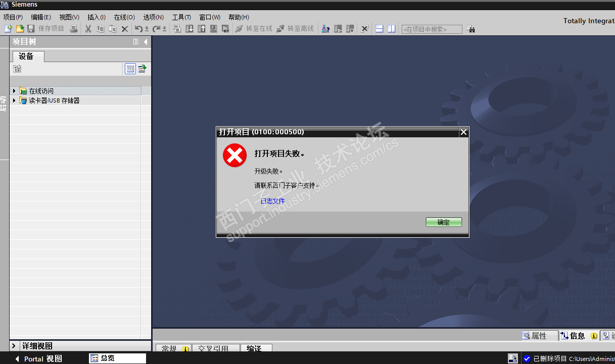The height and width of the screenshot is (364, 615).
Task: Click the project tree column layout icon
Action: point(136,42)
